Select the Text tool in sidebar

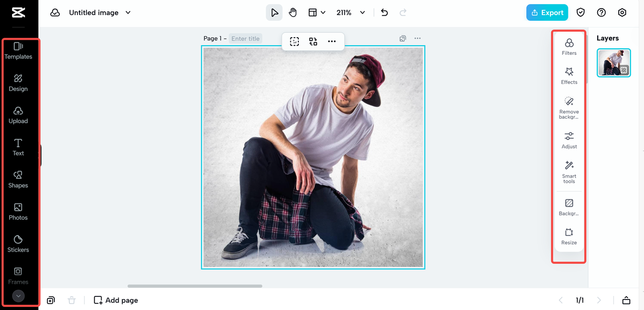(18, 147)
